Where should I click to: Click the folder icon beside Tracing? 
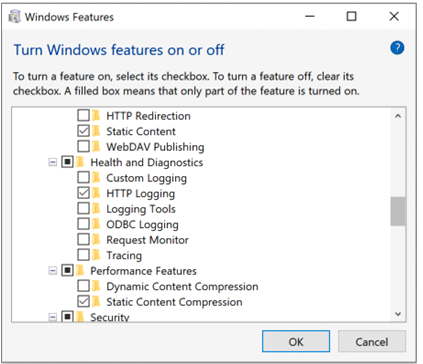[96, 255]
